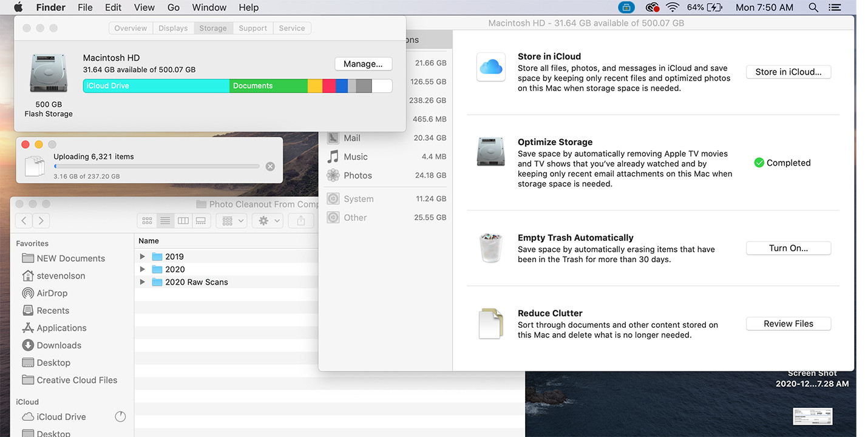Switch to the Support tab
868x437 pixels.
253,28
